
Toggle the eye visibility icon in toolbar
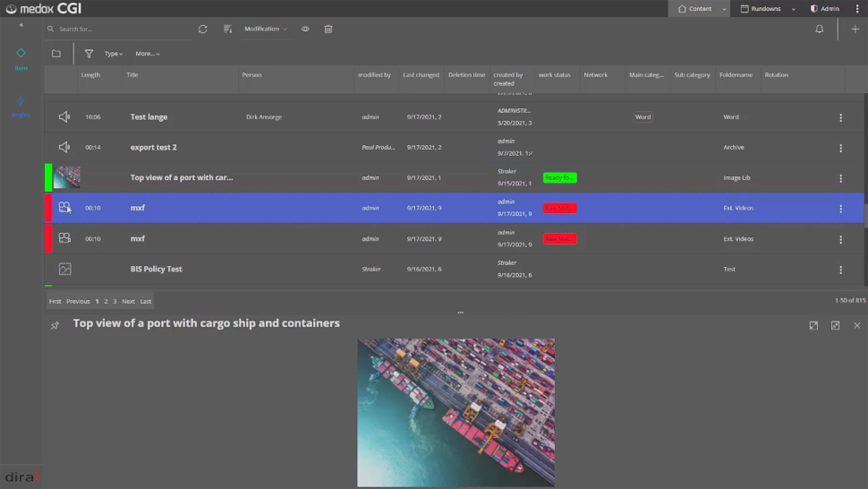305,29
